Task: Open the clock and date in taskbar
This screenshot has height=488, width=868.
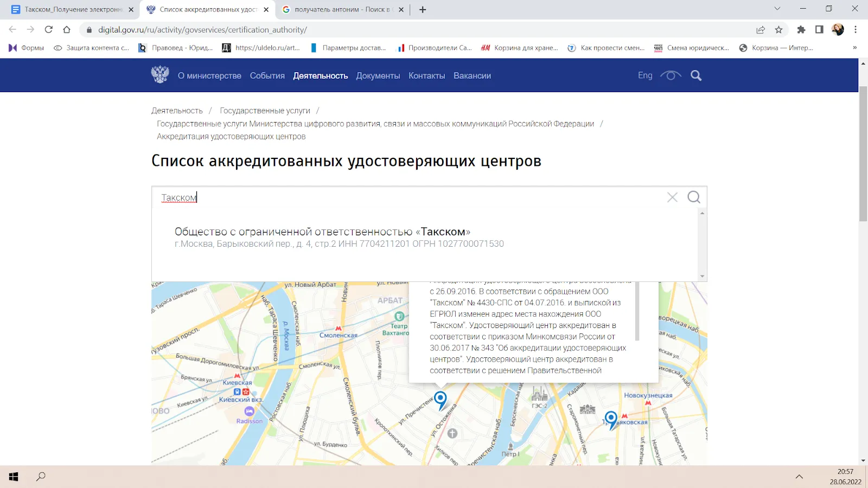Action: click(x=845, y=477)
